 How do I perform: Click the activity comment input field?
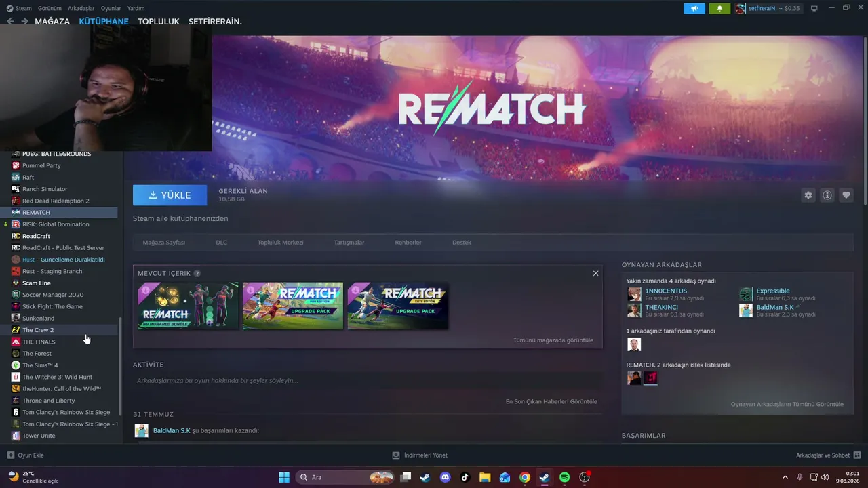click(368, 380)
